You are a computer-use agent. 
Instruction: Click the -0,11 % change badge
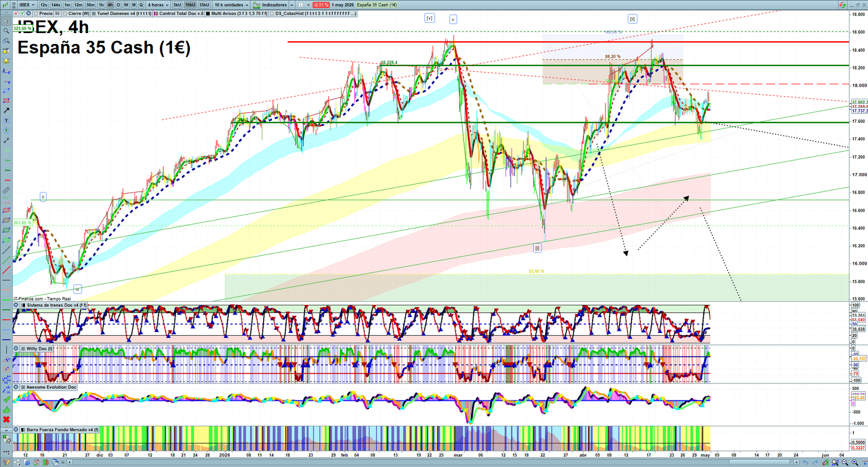coord(321,5)
